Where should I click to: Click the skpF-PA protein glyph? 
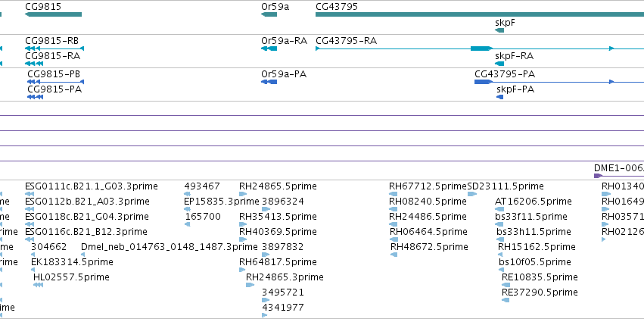coord(500,97)
